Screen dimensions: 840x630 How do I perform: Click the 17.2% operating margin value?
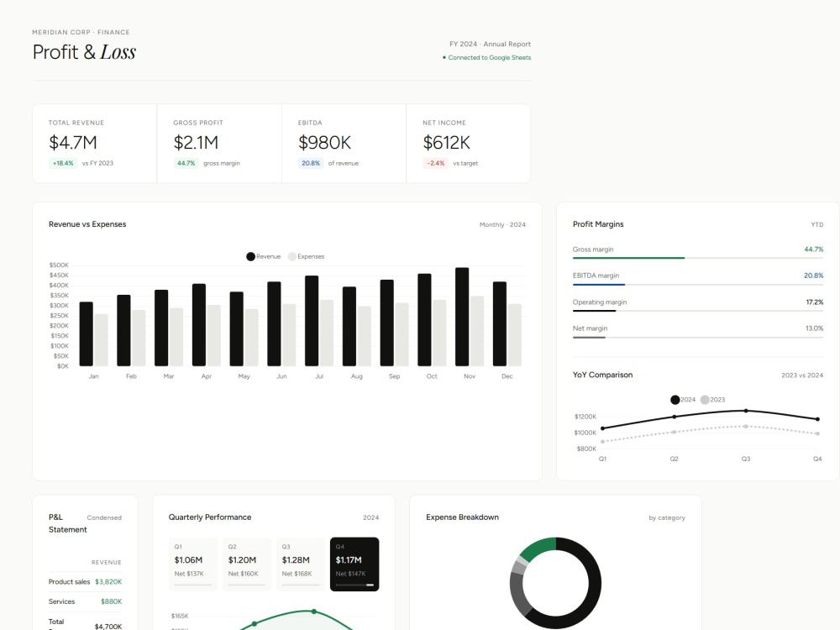click(x=814, y=302)
